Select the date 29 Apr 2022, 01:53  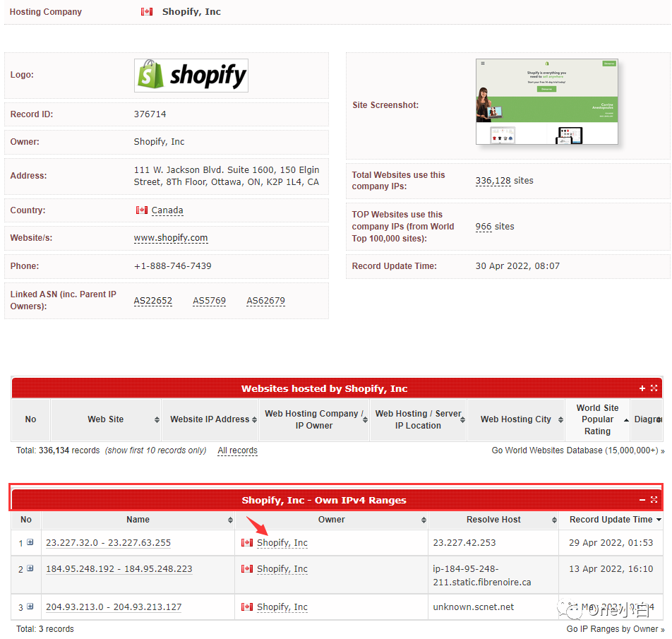pyautogui.click(x=611, y=543)
